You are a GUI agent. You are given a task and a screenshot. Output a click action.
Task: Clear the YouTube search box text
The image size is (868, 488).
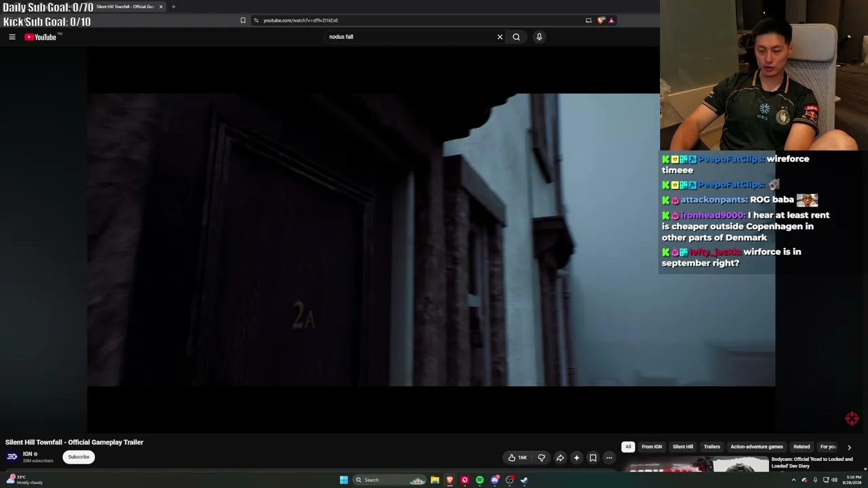click(x=500, y=37)
